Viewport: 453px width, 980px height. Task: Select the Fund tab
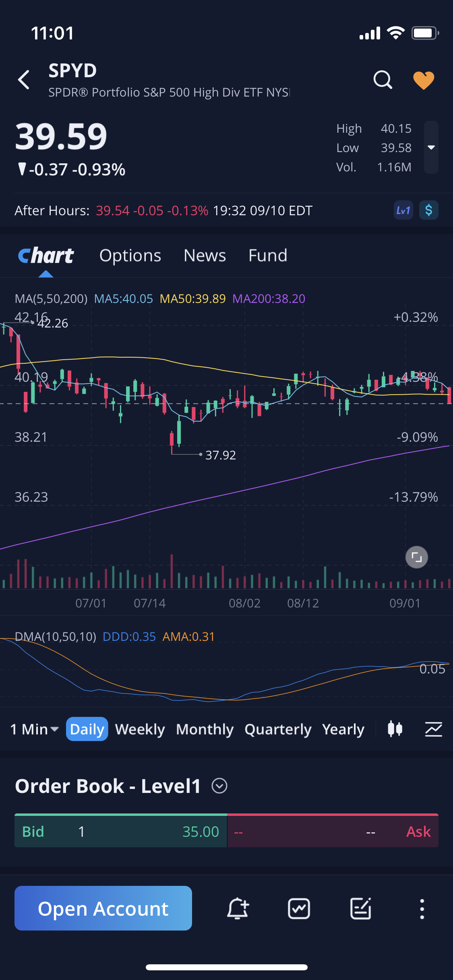(268, 255)
